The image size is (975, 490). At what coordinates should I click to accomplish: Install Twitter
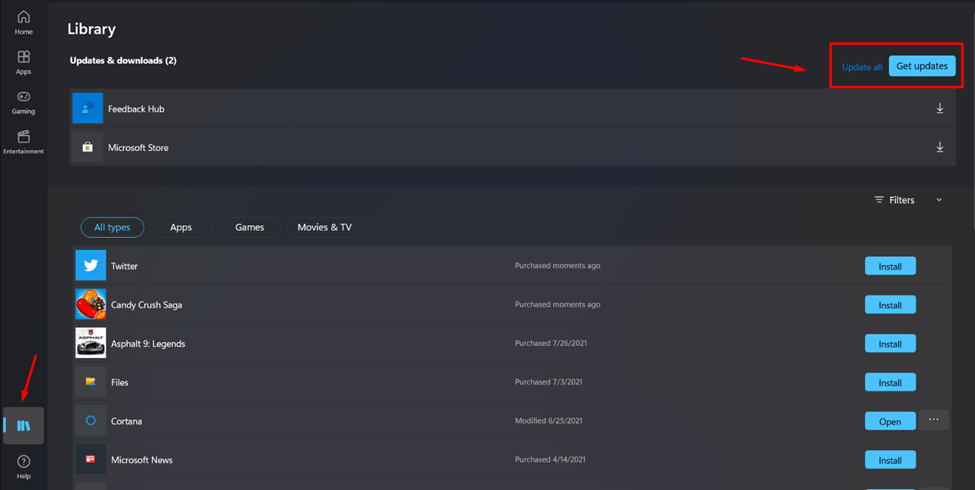coord(890,266)
